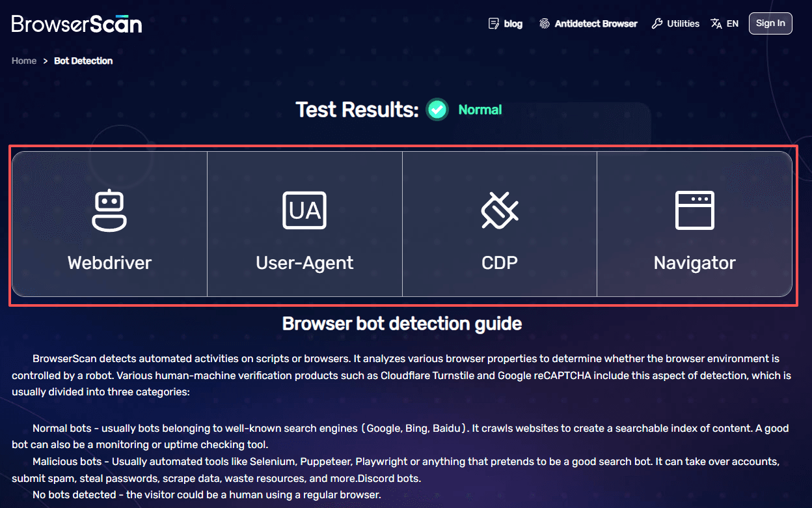Select the User-Agent card label
812x508 pixels.
304,262
